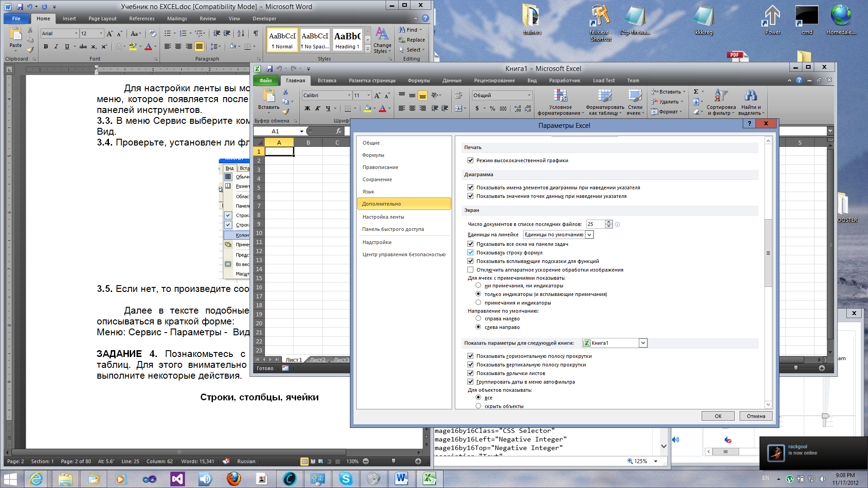Click Word's text highlight color icon
The width and height of the screenshot is (868, 488).
(x=132, y=47)
